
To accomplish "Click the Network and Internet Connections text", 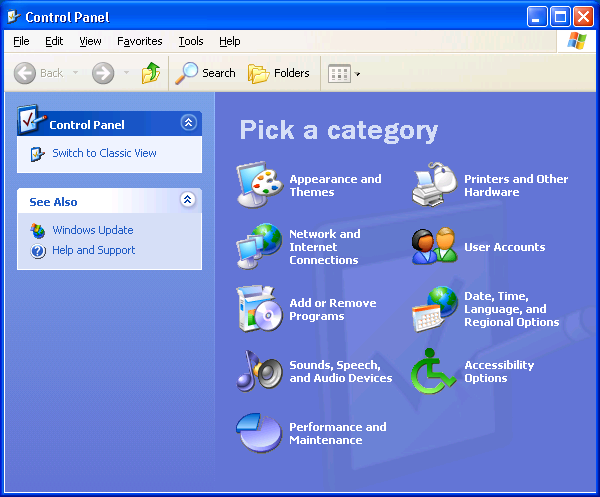I will tap(324, 247).
